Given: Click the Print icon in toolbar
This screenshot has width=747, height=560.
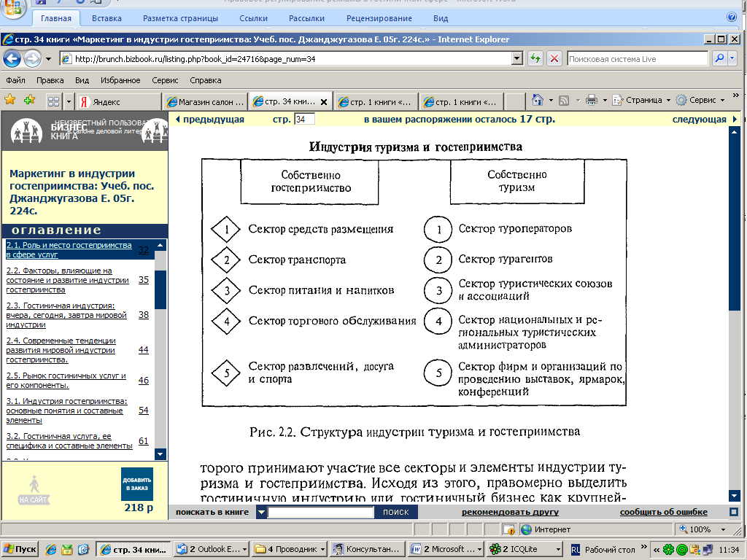Looking at the screenshot, I should tap(592, 100).
